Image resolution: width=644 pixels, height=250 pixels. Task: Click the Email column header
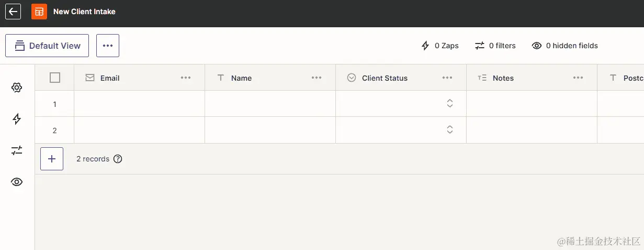pos(140,78)
